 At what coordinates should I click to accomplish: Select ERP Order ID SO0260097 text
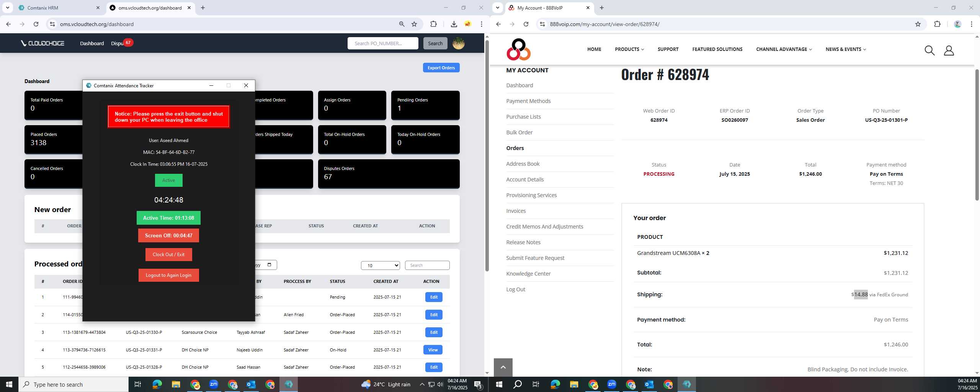734,120
